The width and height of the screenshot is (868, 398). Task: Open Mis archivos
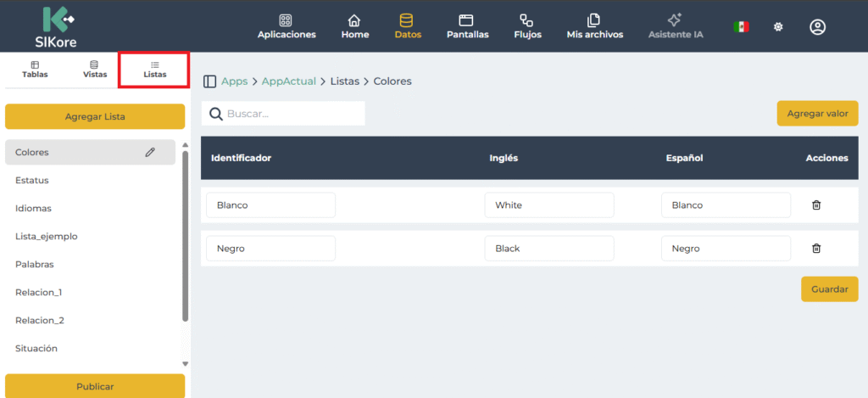pos(594,26)
